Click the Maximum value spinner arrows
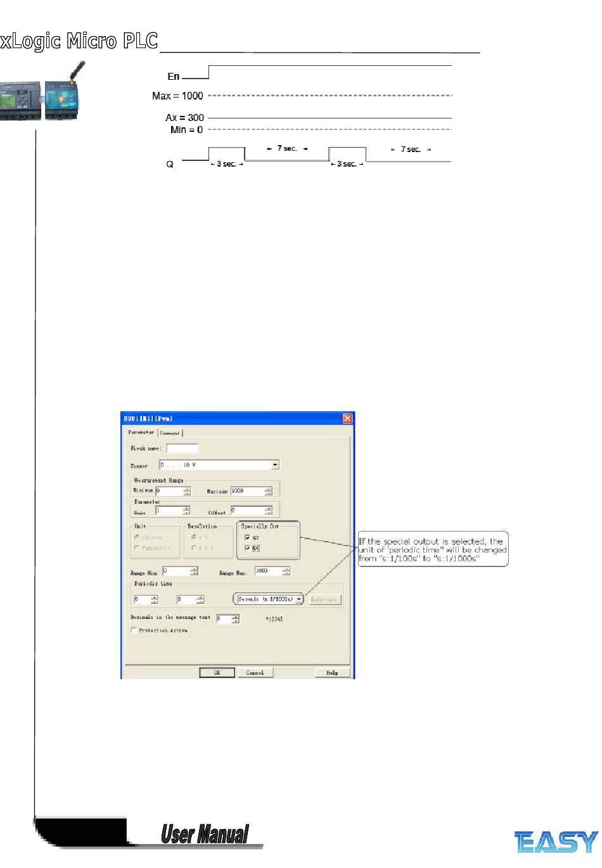The width and height of the screenshot is (602, 868). [x=269, y=490]
